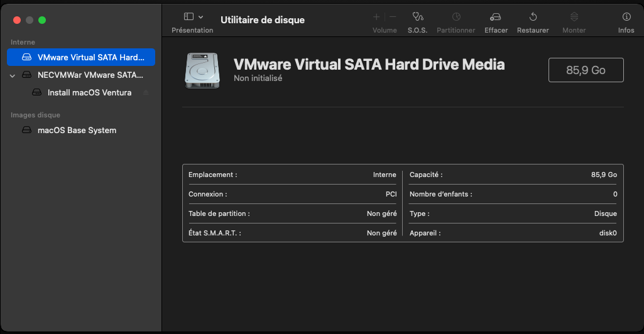Click the large hard drive thumbnail image
This screenshot has width=644, height=334.
tap(202, 70)
